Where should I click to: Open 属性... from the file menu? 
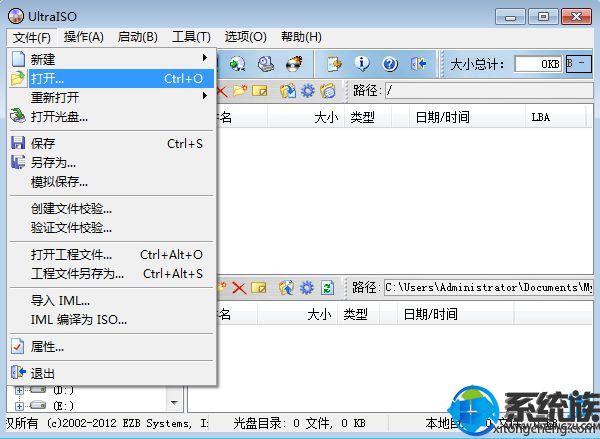(x=112, y=347)
